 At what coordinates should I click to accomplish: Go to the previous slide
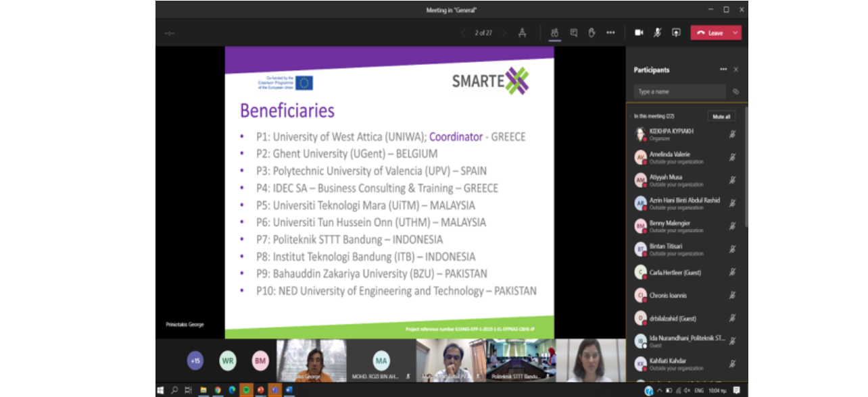463,32
